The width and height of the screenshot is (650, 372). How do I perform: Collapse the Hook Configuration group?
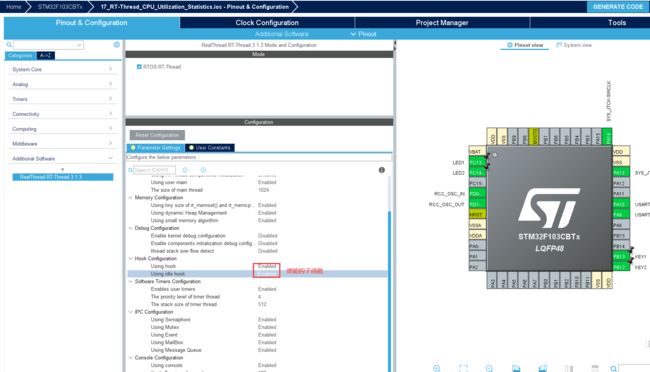pyautogui.click(x=131, y=258)
